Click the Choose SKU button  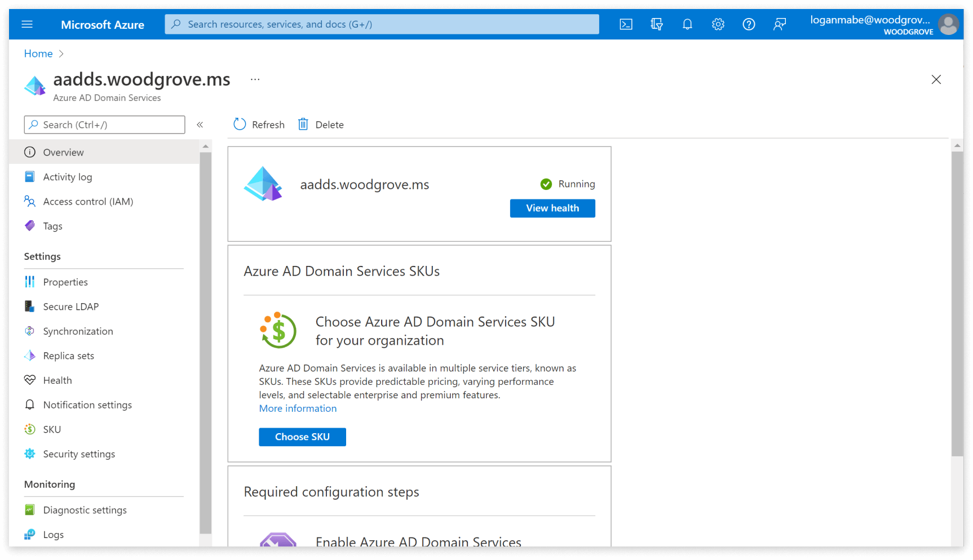pyautogui.click(x=302, y=437)
